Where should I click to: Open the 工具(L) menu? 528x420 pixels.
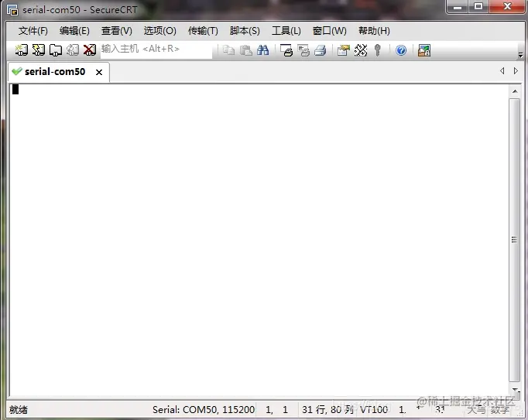pyautogui.click(x=286, y=31)
